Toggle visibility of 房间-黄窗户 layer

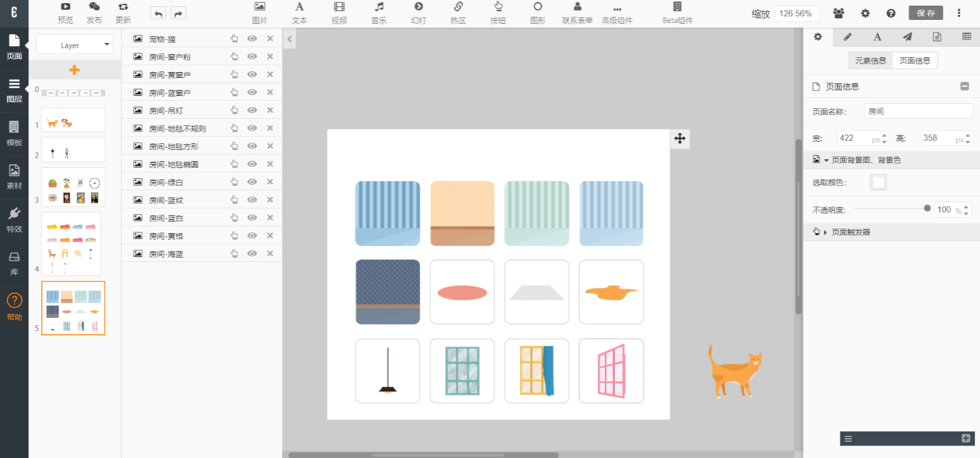coord(252,75)
